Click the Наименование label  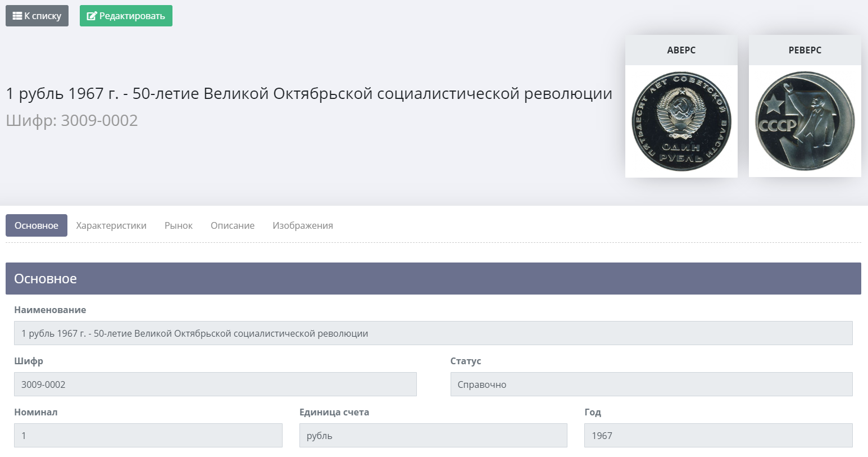point(50,310)
